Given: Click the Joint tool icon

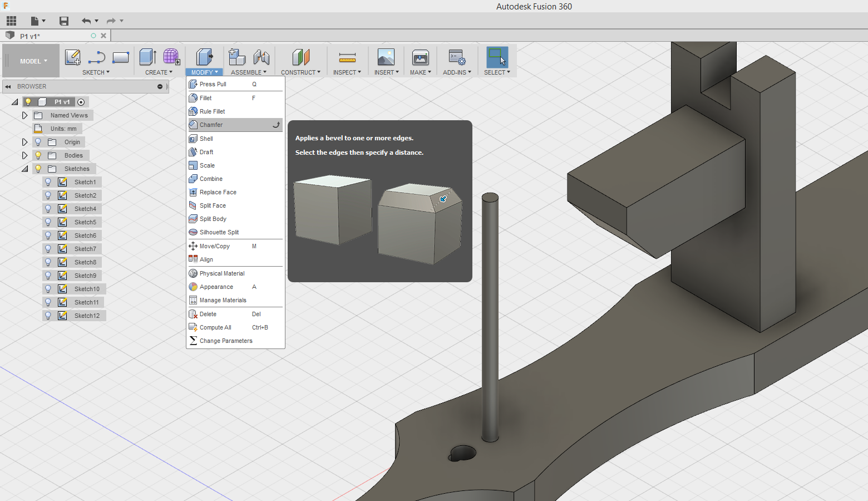Looking at the screenshot, I should click(x=261, y=57).
